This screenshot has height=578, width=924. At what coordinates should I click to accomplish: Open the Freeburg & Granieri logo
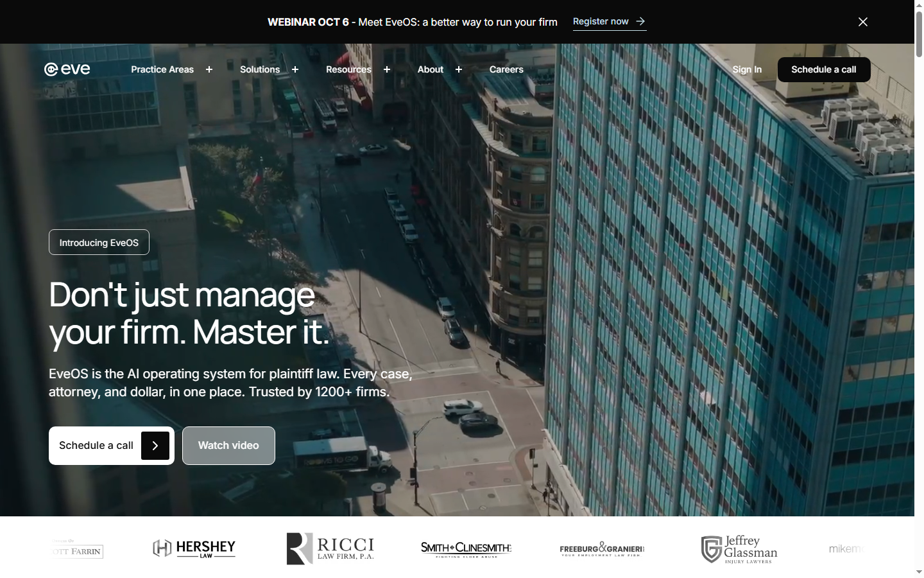tap(602, 549)
